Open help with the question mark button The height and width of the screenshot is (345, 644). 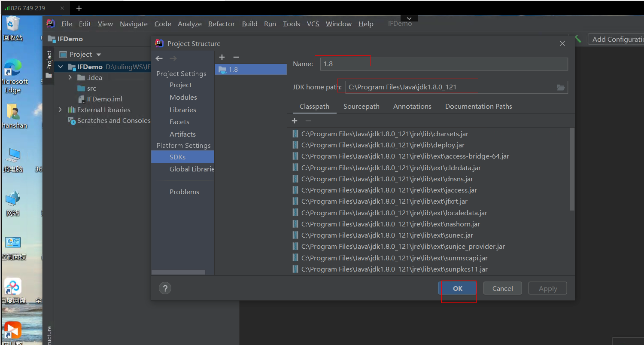(165, 288)
